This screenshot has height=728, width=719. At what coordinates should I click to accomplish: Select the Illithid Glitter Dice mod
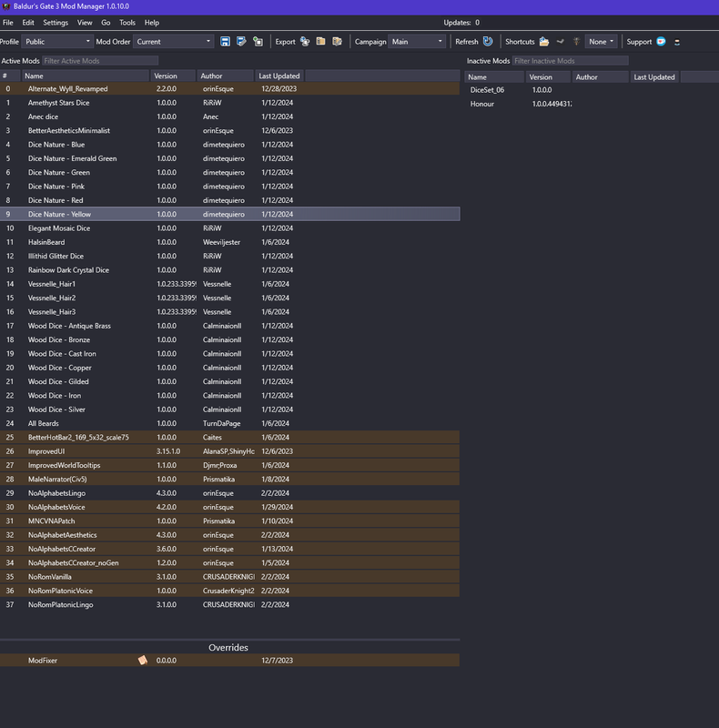(x=230, y=256)
